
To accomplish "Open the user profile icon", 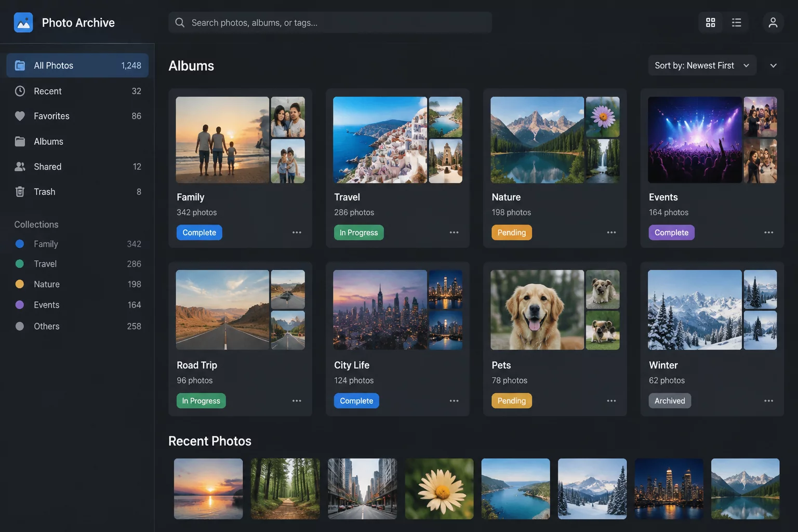I will 773,22.
